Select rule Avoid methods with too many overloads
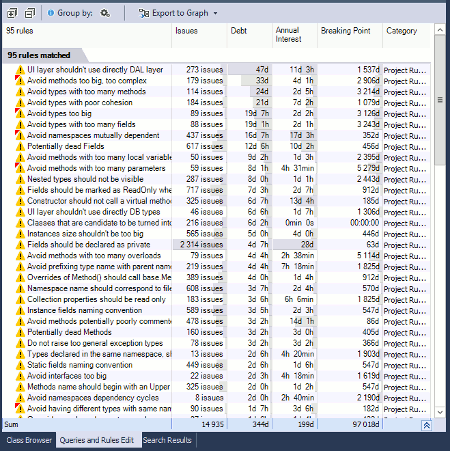 94,256
